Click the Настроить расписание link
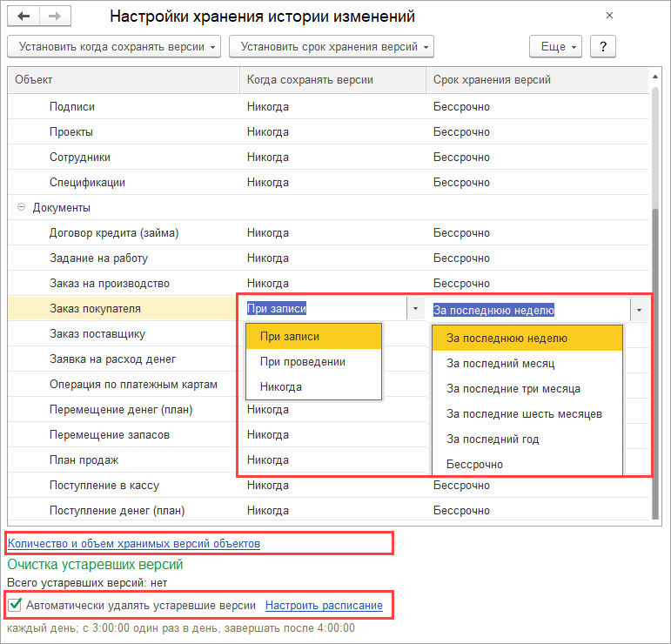 [x=324, y=605]
